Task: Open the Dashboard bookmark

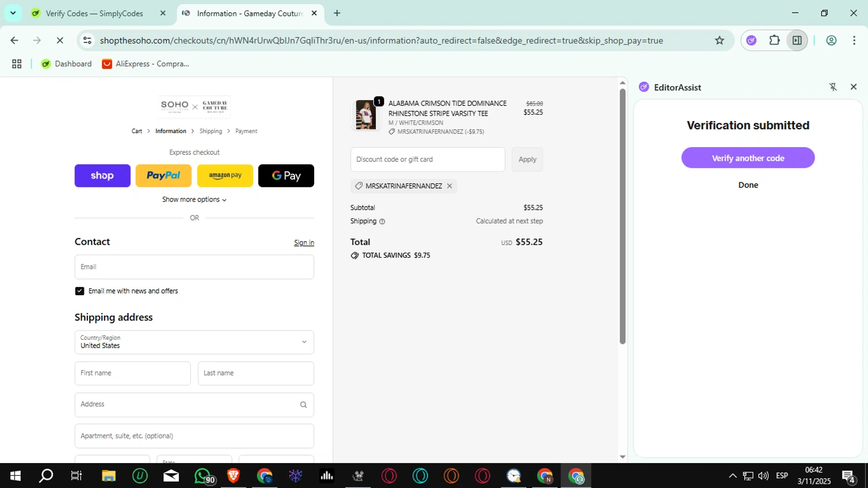Action: [x=67, y=64]
